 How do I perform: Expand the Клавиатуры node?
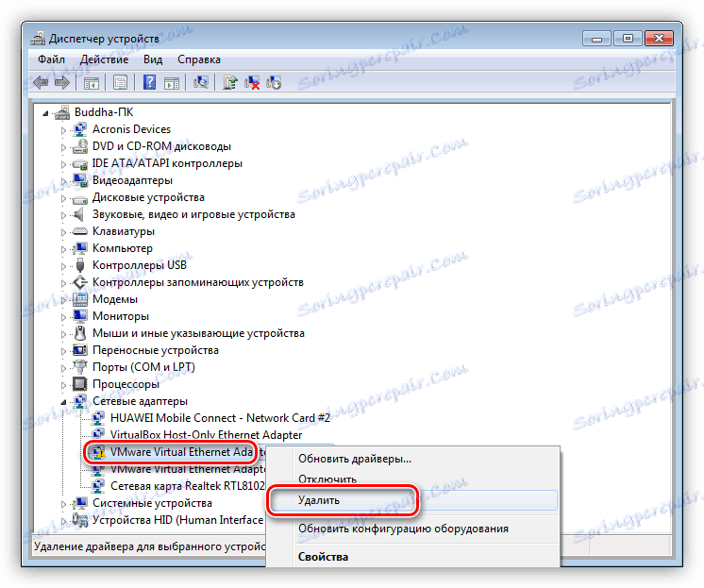[x=63, y=232]
